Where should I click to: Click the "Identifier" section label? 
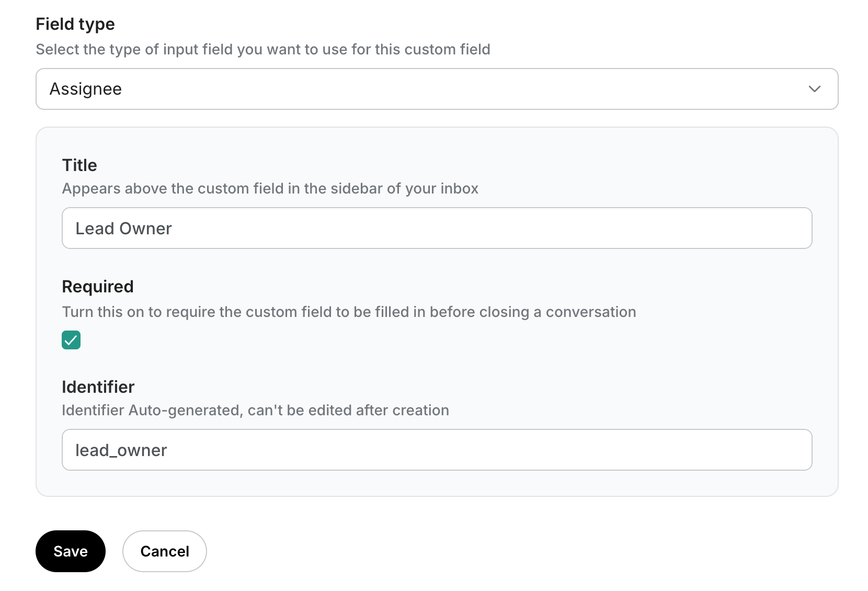click(98, 387)
